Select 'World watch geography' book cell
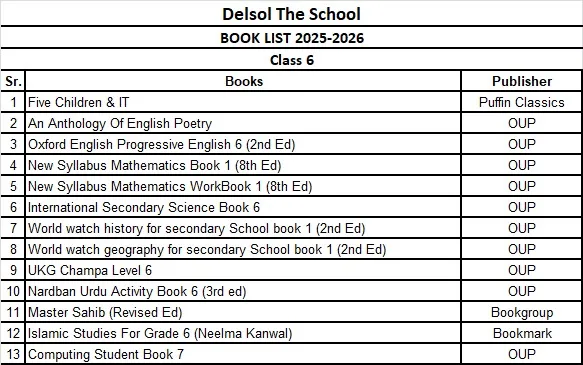The height and width of the screenshot is (365, 583). [x=244, y=249]
